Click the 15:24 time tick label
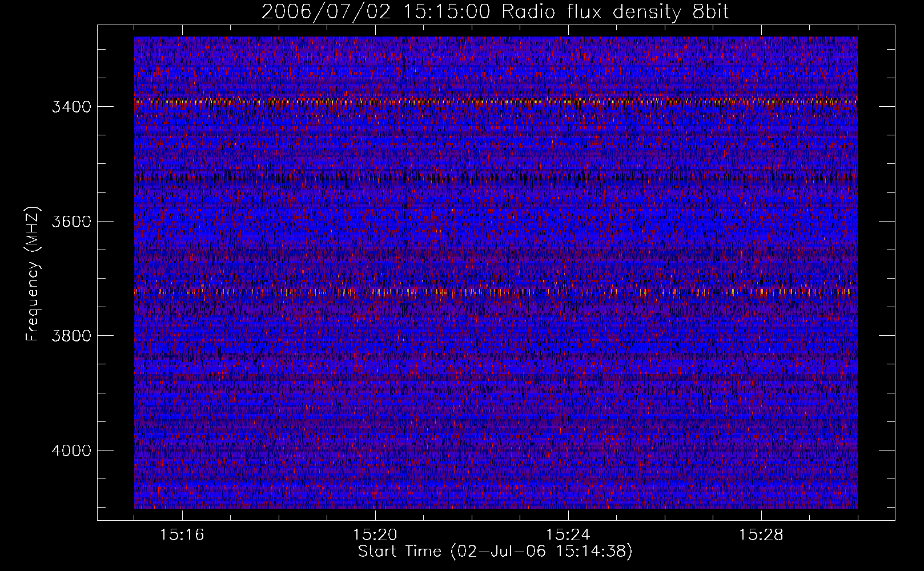Screen dimensions: 924x571 [568, 535]
